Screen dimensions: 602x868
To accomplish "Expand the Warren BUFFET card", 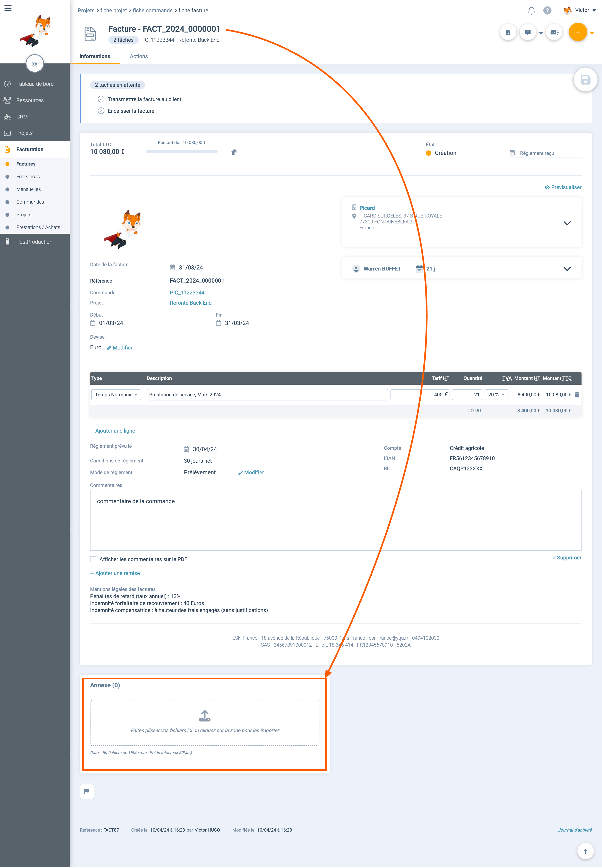I will [567, 269].
